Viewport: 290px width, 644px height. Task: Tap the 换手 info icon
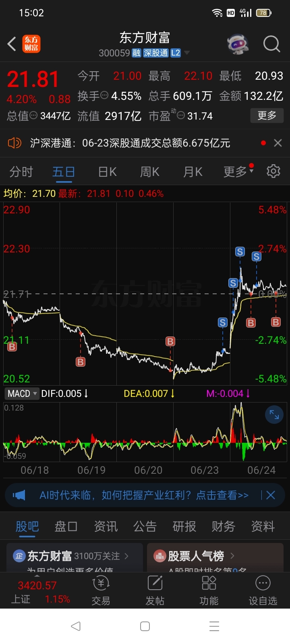(104, 95)
